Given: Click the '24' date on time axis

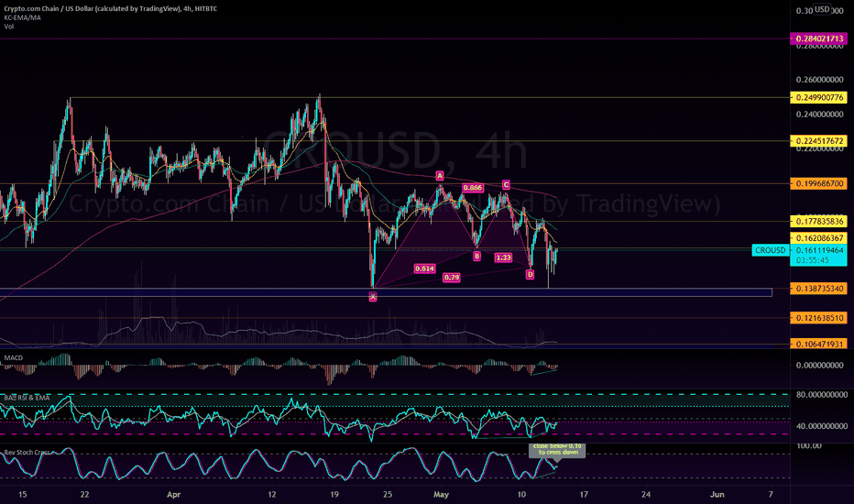Looking at the screenshot, I should click(646, 495).
